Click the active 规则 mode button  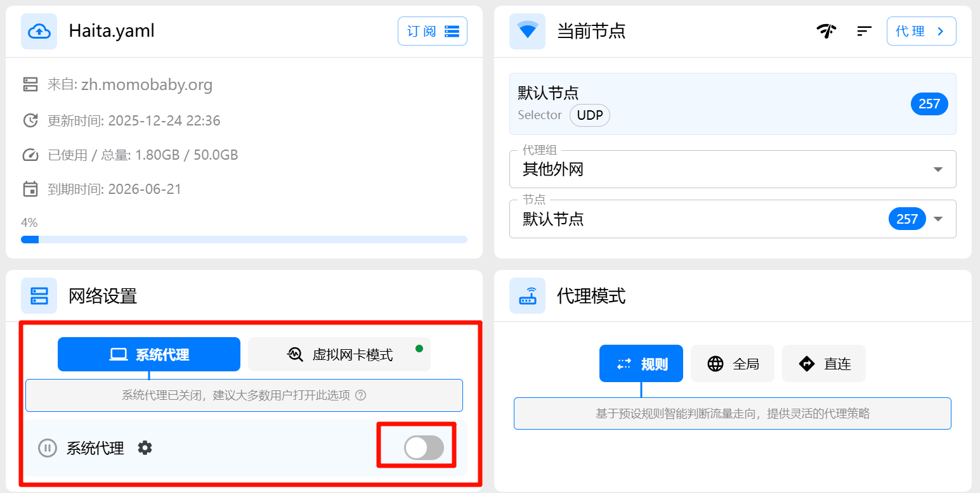pyautogui.click(x=641, y=363)
